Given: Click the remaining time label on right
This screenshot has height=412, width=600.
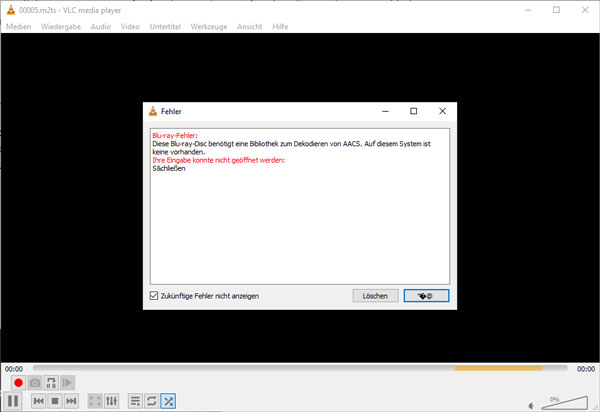Looking at the screenshot, I should coord(586,369).
